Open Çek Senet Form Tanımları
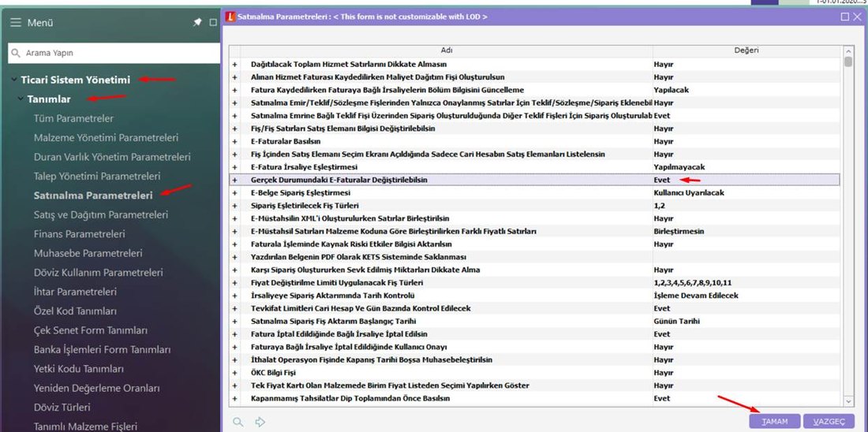This screenshot has height=432, width=868. coord(91,330)
